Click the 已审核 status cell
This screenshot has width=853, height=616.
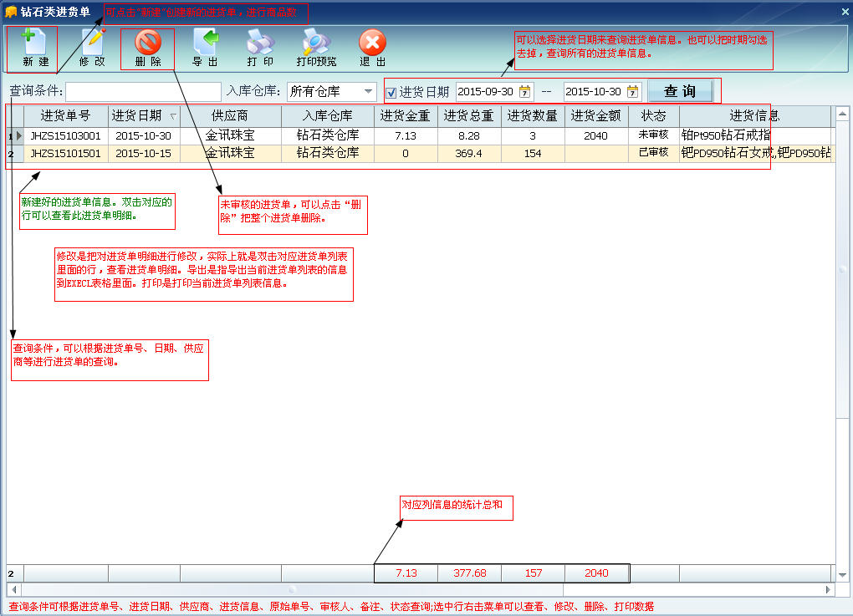(x=654, y=153)
